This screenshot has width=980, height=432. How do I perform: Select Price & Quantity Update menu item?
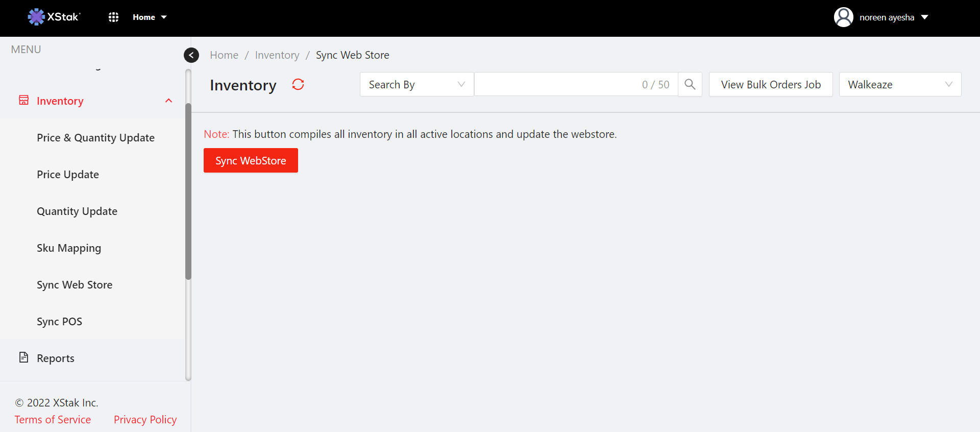(95, 138)
